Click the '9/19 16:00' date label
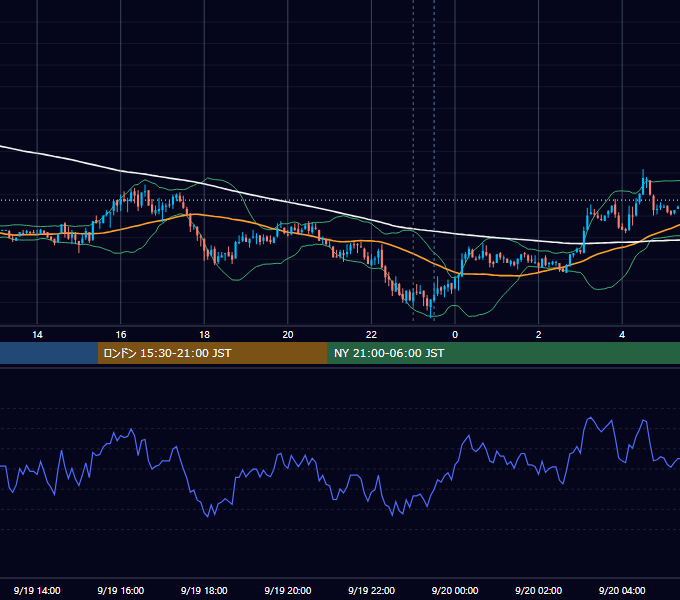This screenshot has height=600, width=680. click(x=121, y=590)
